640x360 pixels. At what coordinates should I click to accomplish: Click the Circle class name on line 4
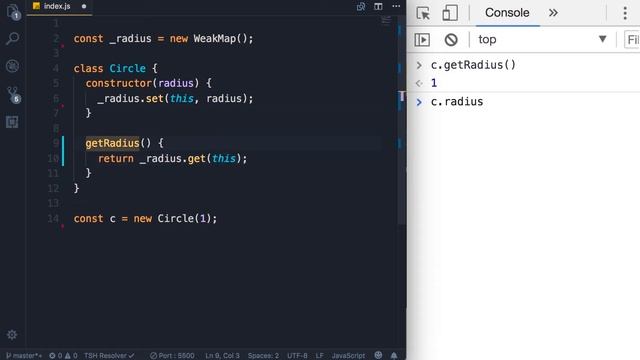click(x=127, y=68)
